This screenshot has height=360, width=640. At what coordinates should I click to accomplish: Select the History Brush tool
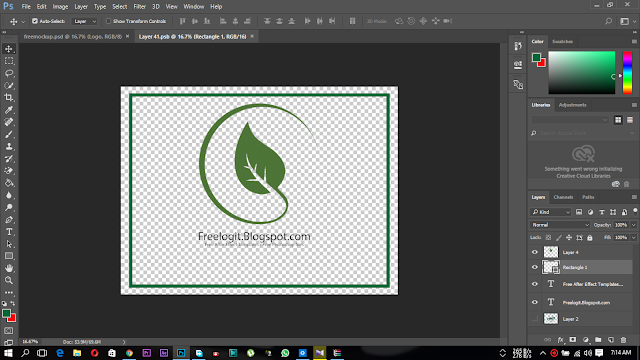(x=9, y=159)
